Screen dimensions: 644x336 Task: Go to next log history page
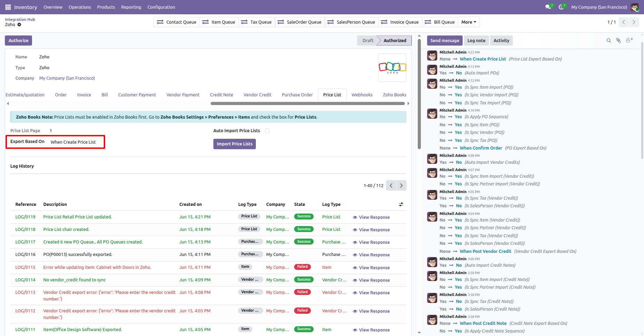pos(401,185)
